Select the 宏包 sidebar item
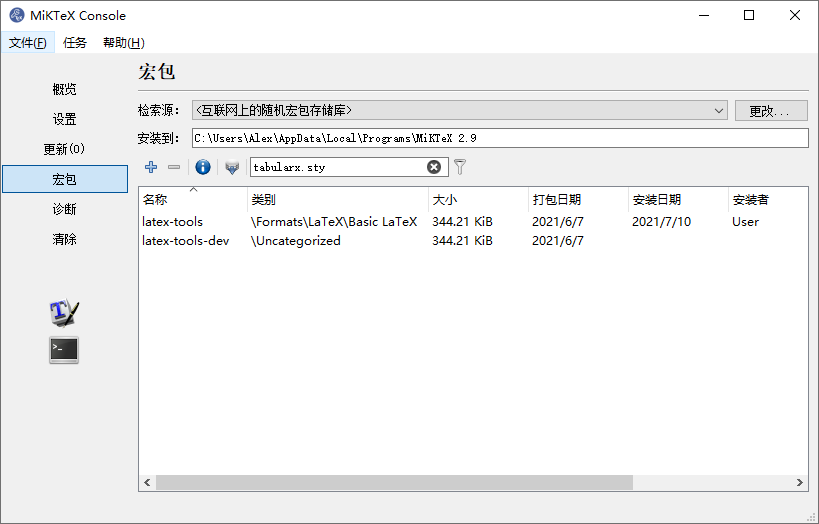Screen dimensions: 819x524 (65, 179)
